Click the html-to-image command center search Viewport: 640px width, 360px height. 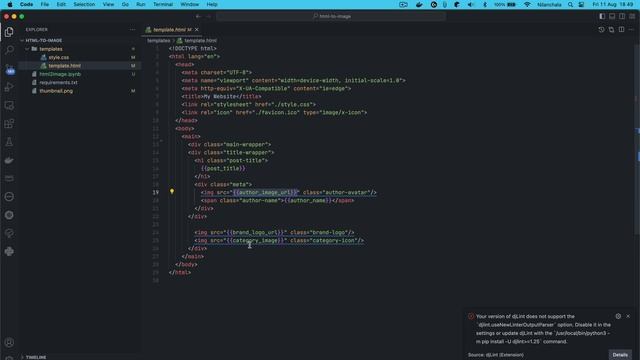click(331, 16)
